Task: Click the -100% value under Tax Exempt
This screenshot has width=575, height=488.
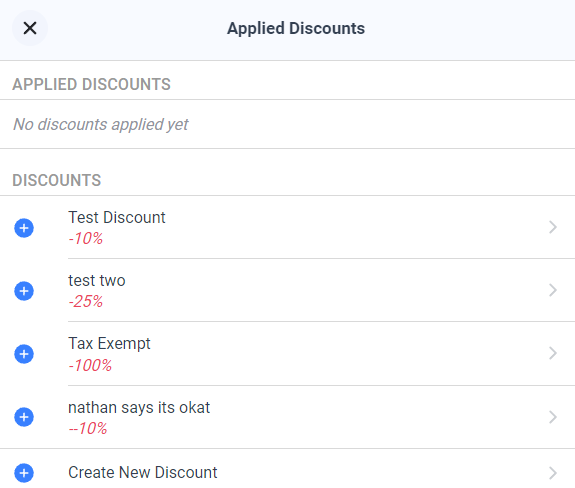Action: (90, 365)
